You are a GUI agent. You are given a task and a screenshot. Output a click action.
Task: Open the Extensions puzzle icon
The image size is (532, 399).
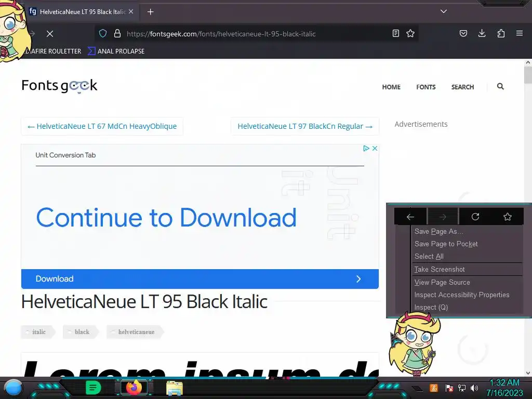(501, 33)
